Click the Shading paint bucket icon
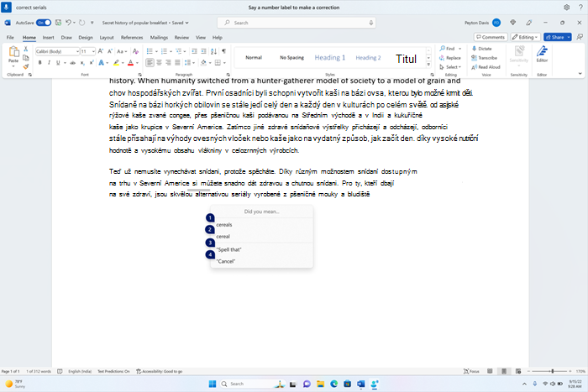The width and height of the screenshot is (588, 392). 203,63
